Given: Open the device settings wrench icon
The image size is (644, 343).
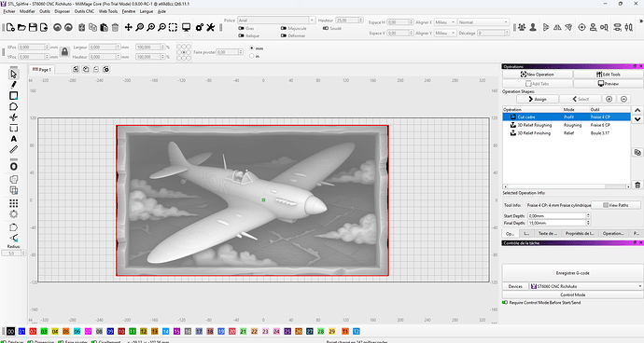Looking at the screenshot, I should click(x=211, y=27).
